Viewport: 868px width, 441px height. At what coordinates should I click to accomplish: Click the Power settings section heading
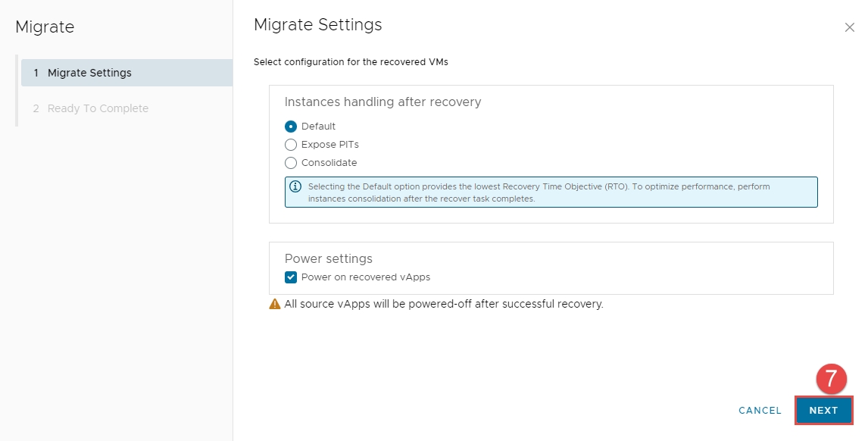click(x=328, y=258)
